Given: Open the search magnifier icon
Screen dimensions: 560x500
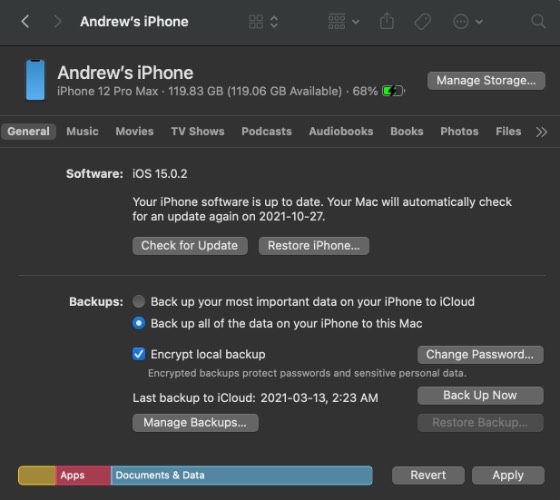Looking at the screenshot, I should (x=538, y=21).
